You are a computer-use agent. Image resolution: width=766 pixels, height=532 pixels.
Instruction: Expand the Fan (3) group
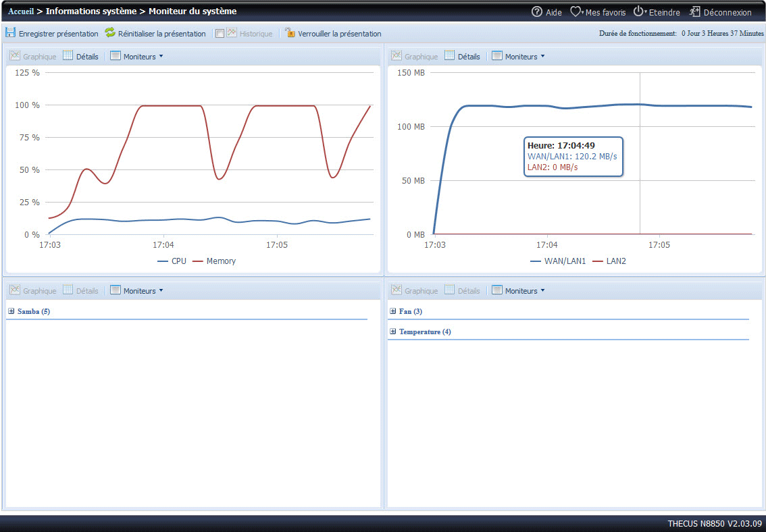pyautogui.click(x=393, y=311)
